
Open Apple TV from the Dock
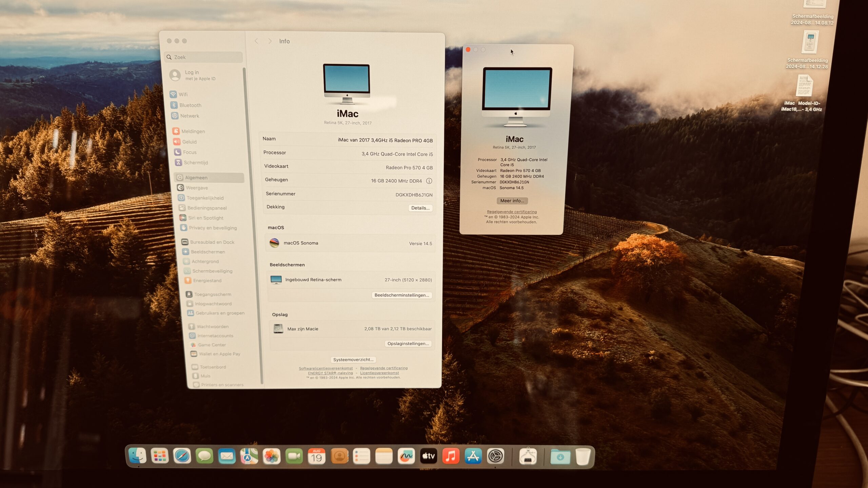(x=429, y=456)
